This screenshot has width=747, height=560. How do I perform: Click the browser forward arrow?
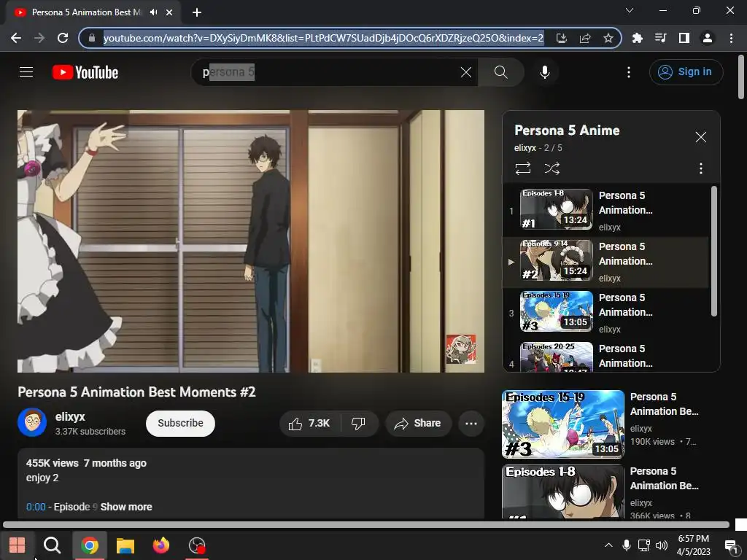pos(39,38)
